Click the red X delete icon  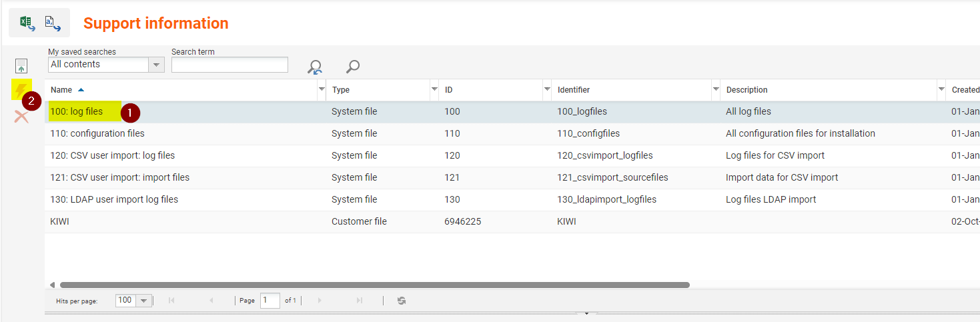tap(21, 117)
